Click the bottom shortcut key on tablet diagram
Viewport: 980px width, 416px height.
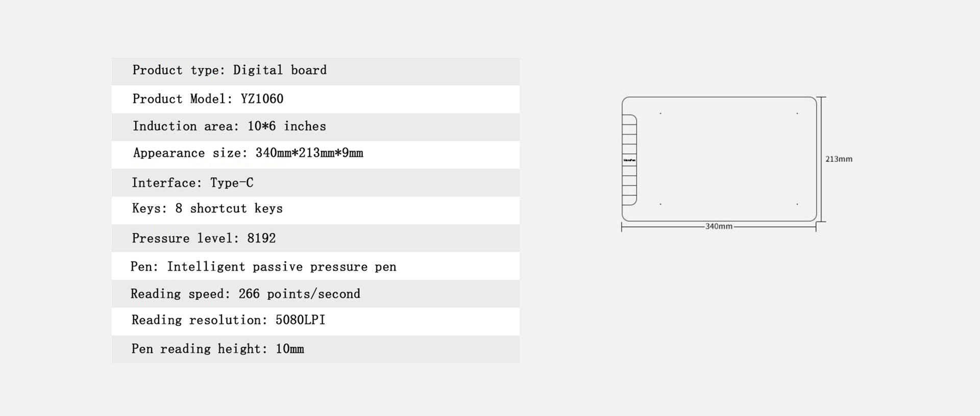pos(629,200)
